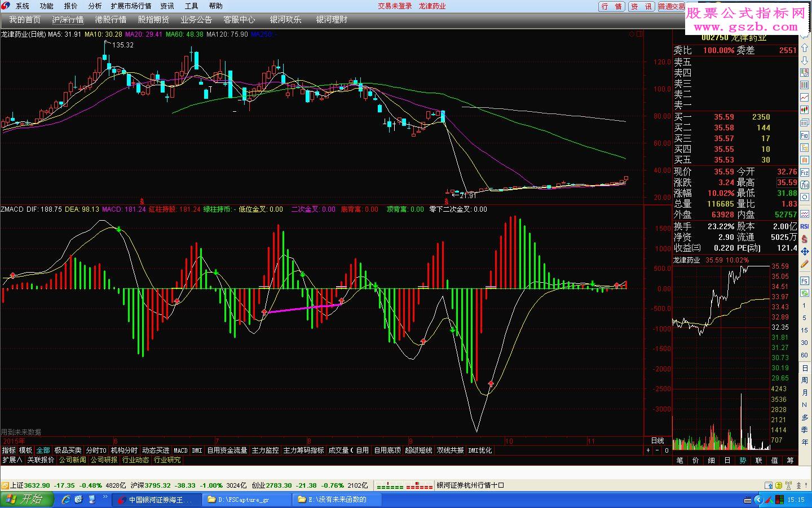Click the FS icon in right toolbar

tap(805, 281)
